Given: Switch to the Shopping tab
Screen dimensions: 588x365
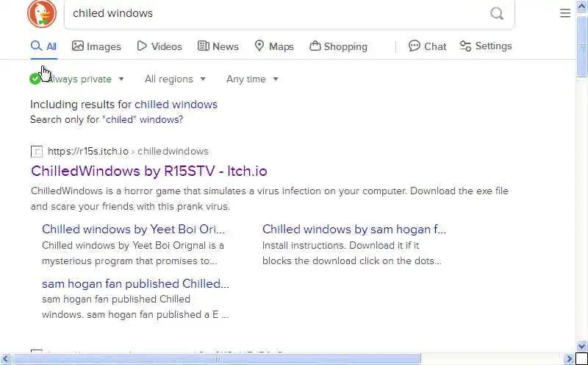Looking at the screenshot, I should (x=338, y=46).
